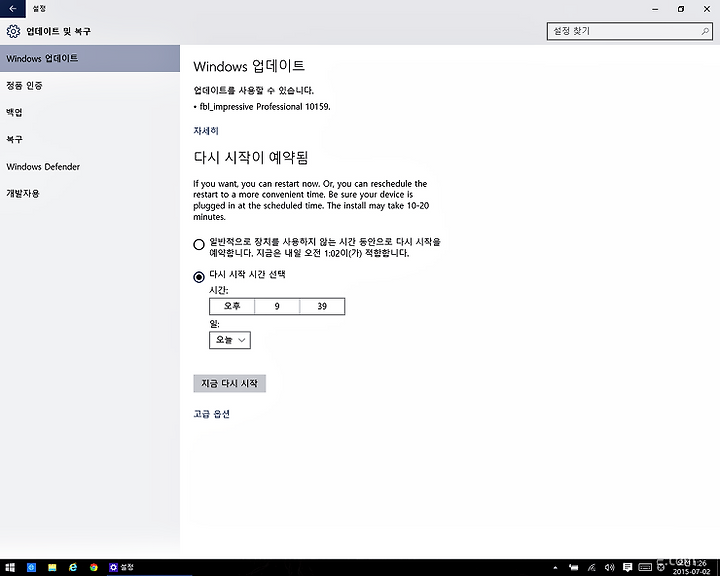The width and height of the screenshot is (720, 576).
Task: Open the 개발자용 sidebar section
Action: click(90, 193)
